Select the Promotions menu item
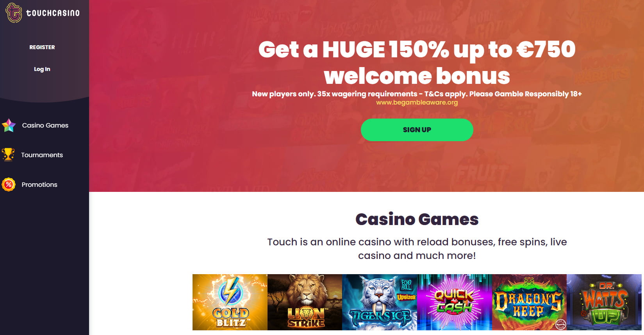 tap(39, 184)
